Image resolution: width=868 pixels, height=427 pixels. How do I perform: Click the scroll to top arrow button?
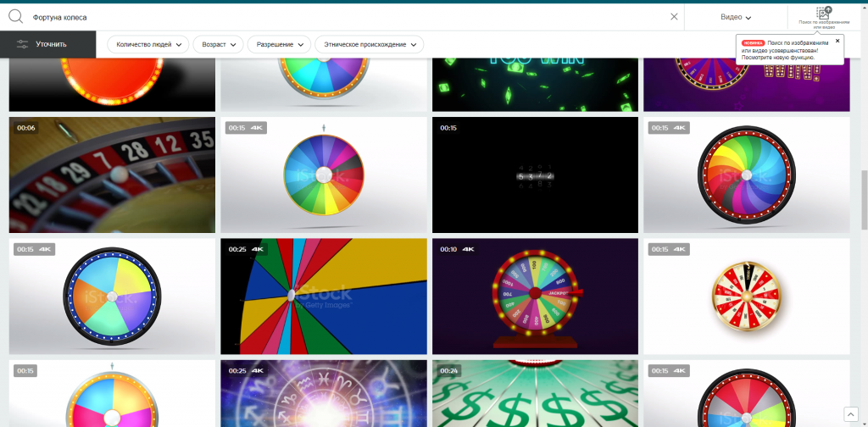click(850, 413)
